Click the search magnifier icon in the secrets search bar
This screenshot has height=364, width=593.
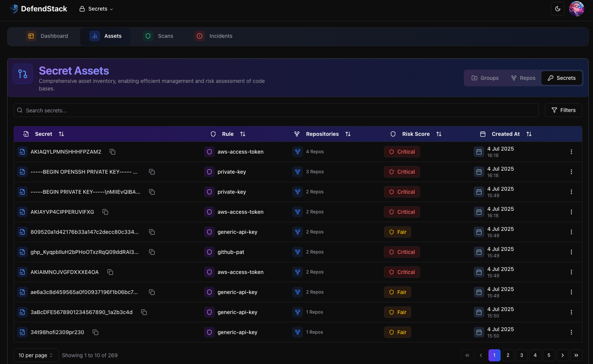click(20, 110)
